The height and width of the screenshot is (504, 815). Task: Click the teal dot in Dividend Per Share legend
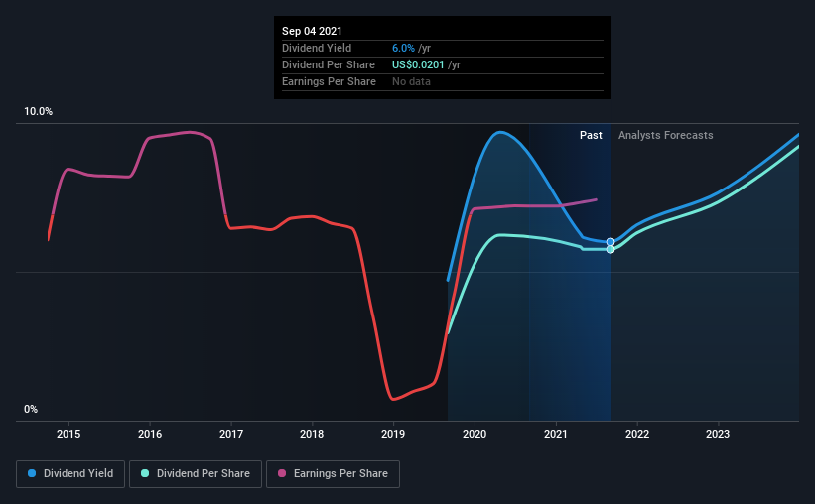[x=145, y=473]
